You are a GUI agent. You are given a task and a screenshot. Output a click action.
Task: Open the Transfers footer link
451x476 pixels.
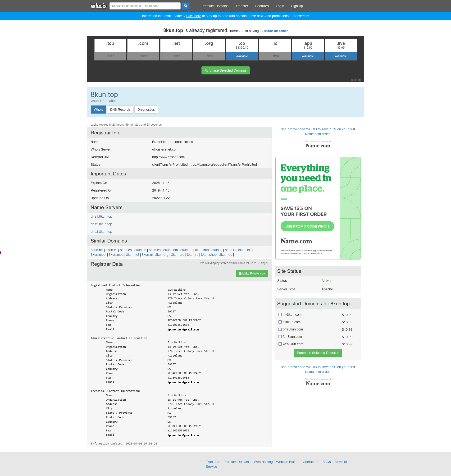213,462
